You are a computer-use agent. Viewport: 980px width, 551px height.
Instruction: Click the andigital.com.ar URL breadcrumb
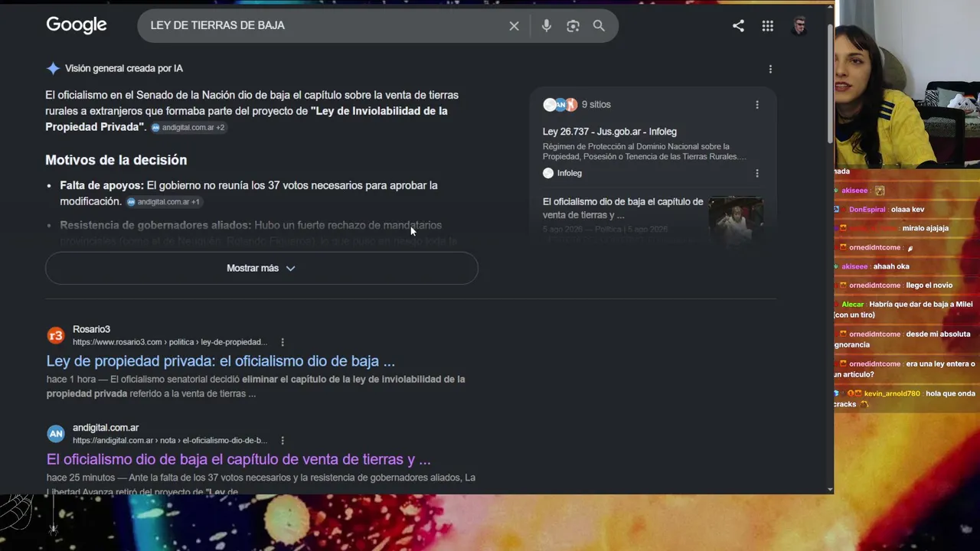pos(170,441)
